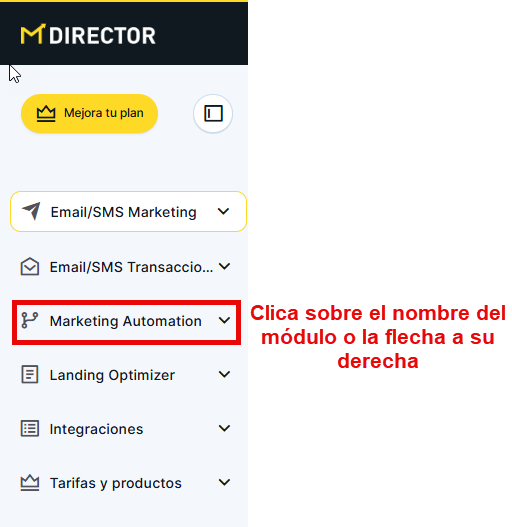Expand the Marketing Automation chevron arrow
Screen dimensions: 512x527
point(224,320)
